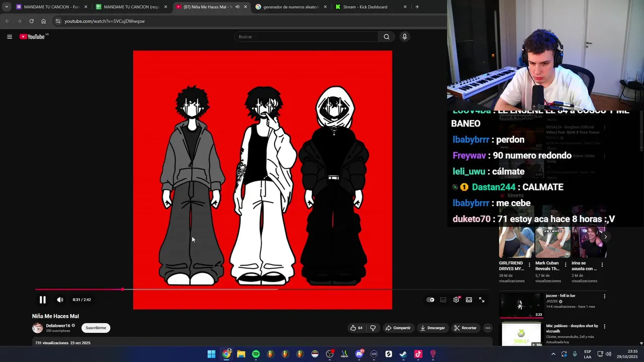Open more actions ellipsis under video
This screenshot has width=644, height=362.
pyautogui.click(x=488, y=328)
